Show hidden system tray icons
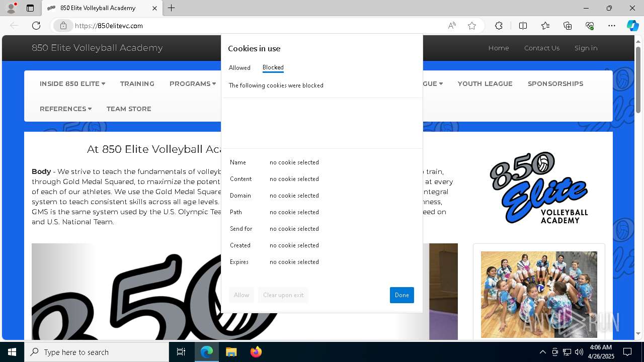 coord(542,352)
